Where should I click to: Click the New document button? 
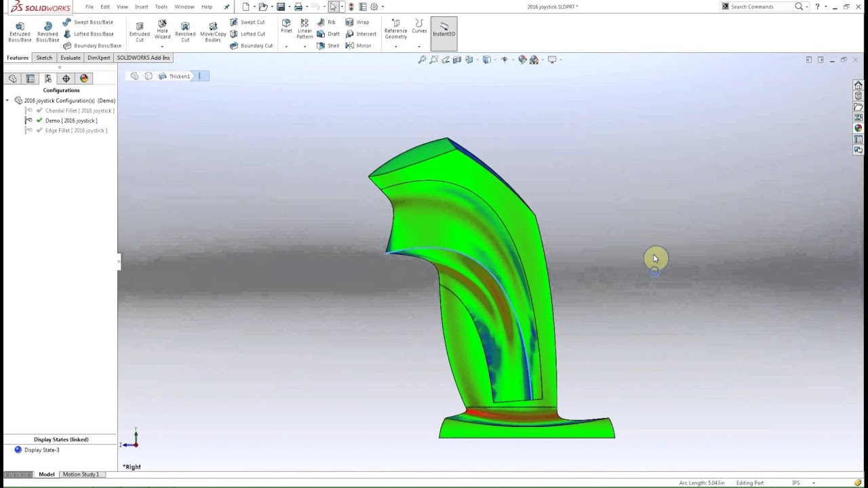(246, 7)
